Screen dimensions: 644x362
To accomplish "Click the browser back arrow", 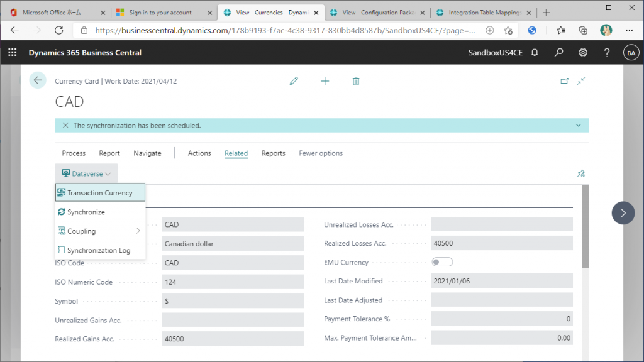I will tap(14, 30).
